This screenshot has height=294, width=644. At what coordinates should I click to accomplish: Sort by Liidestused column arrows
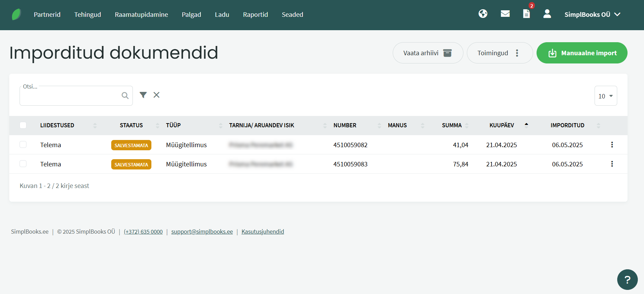95,126
